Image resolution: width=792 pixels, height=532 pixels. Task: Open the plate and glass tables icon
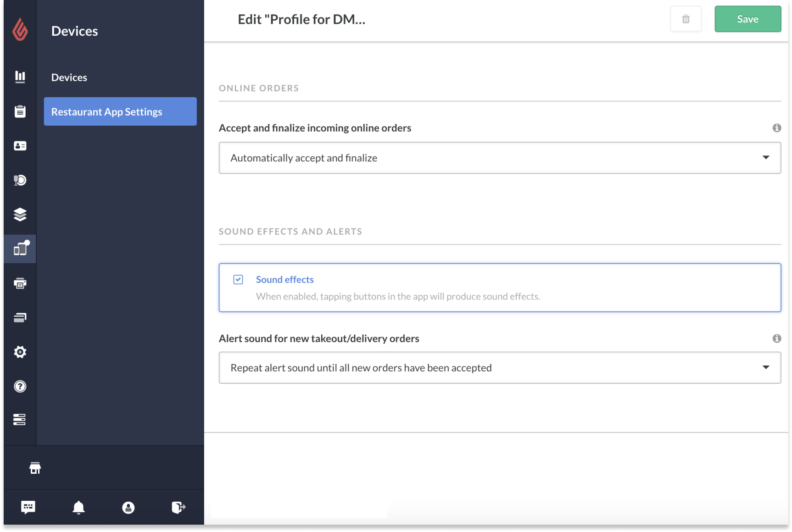tap(20, 180)
